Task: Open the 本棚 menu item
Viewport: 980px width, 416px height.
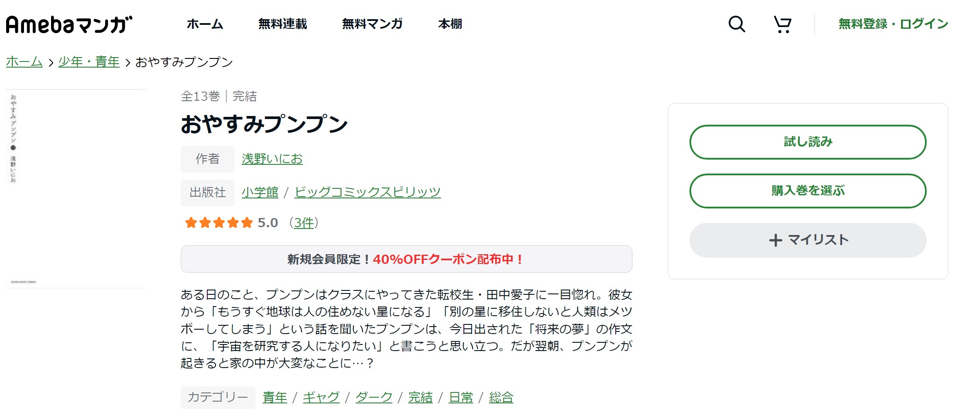Action: click(x=450, y=24)
